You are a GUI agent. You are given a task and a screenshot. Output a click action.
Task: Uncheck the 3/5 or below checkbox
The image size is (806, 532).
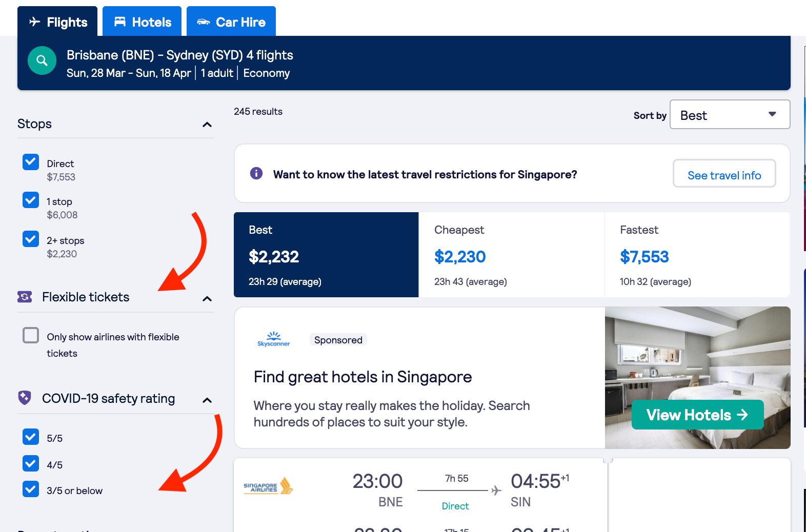coord(31,489)
